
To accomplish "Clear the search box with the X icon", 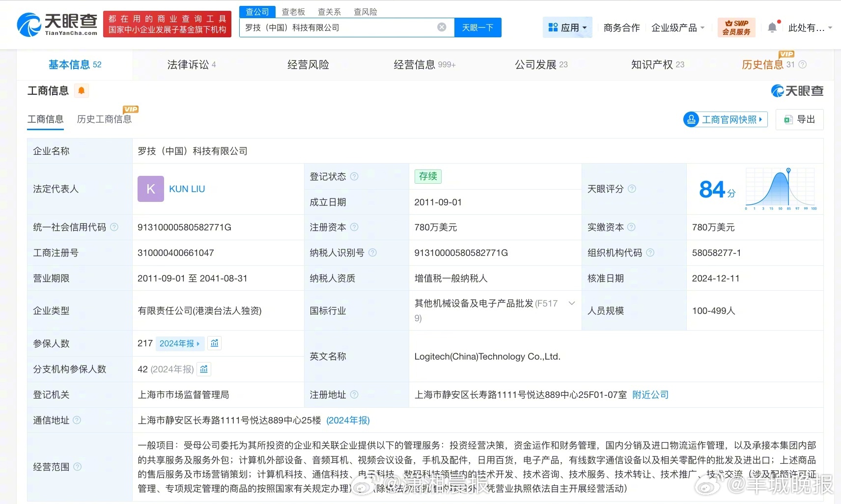I will 442,28.
